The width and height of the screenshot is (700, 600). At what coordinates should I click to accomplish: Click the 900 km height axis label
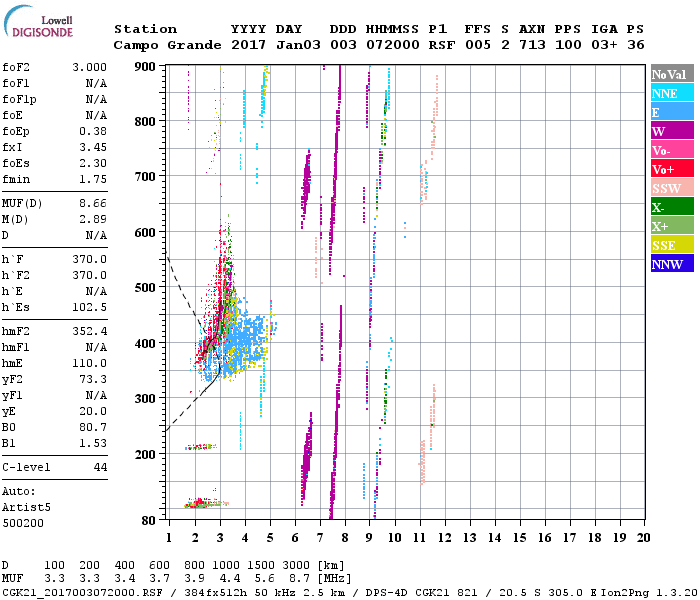[145, 67]
